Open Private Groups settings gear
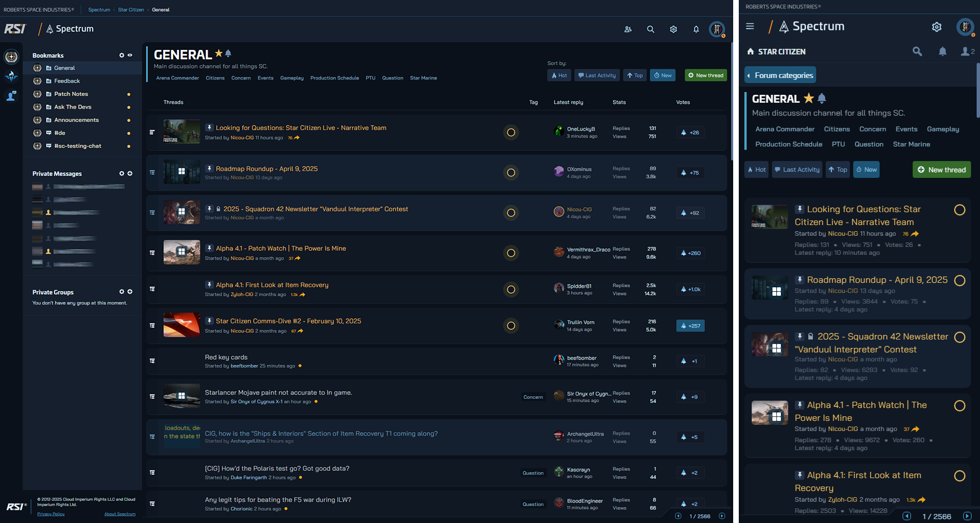Image resolution: width=980 pixels, height=523 pixels. [122, 292]
